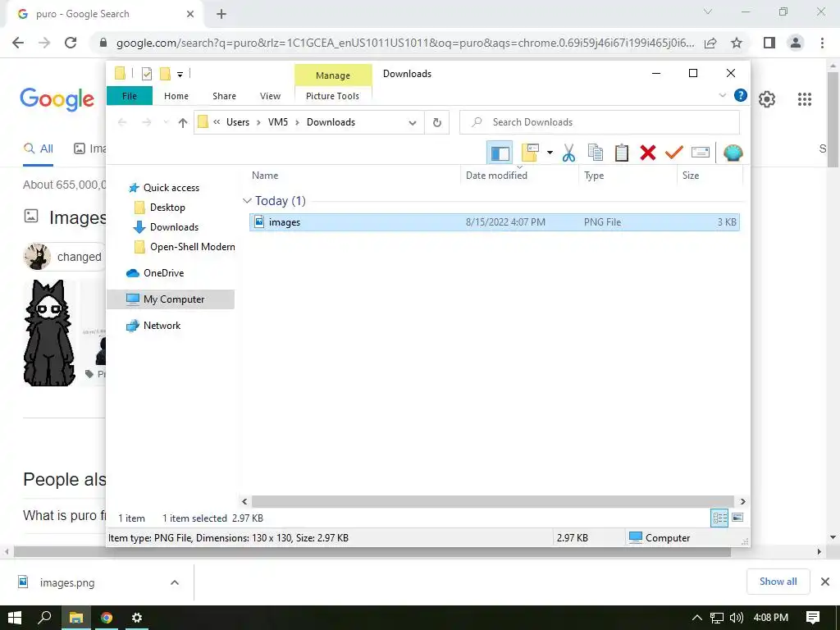Click the Cut scissors icon in the Explorer toolbar
Viewport: 840px width, 630px height.
pos(568,153)
